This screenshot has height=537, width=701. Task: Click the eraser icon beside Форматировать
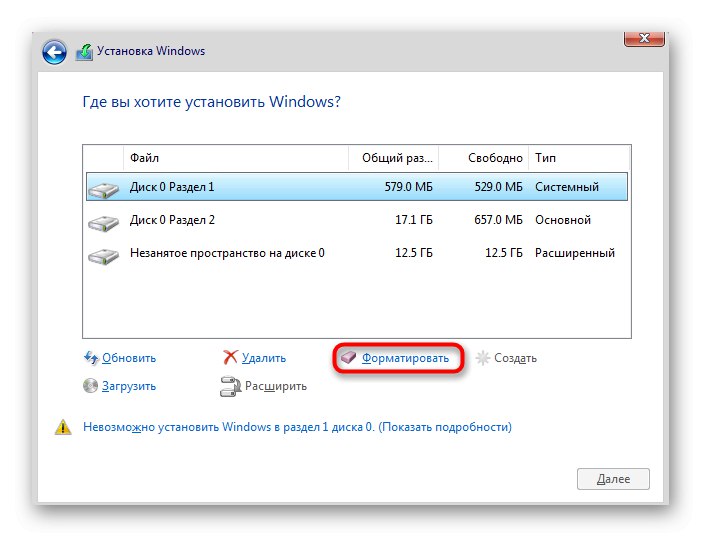[348, 357]
